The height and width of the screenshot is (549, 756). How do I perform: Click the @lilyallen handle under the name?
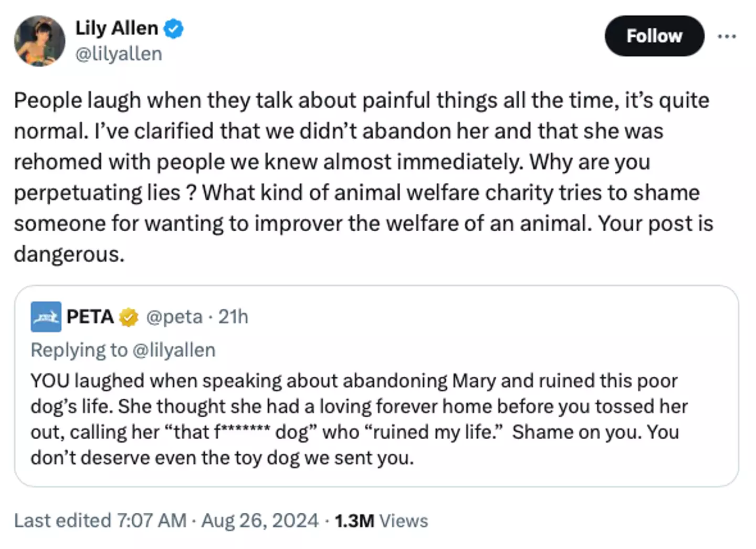[x=119, y=54]
